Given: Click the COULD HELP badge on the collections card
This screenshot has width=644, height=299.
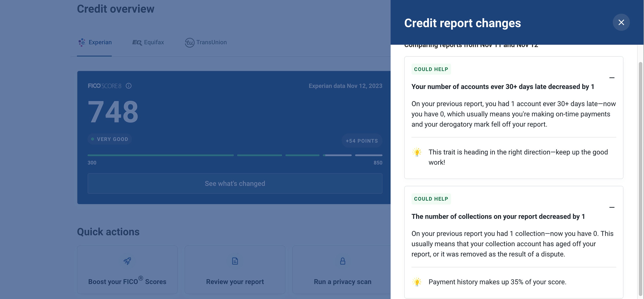Looking at the screenshot, I should (x=431, y=199).
